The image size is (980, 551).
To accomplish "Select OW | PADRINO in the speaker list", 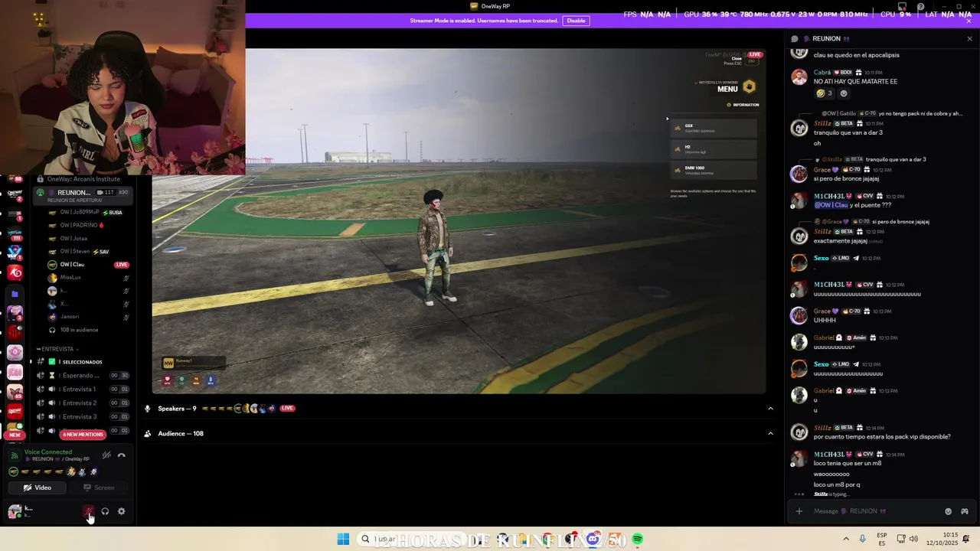I will pos(88,226).
